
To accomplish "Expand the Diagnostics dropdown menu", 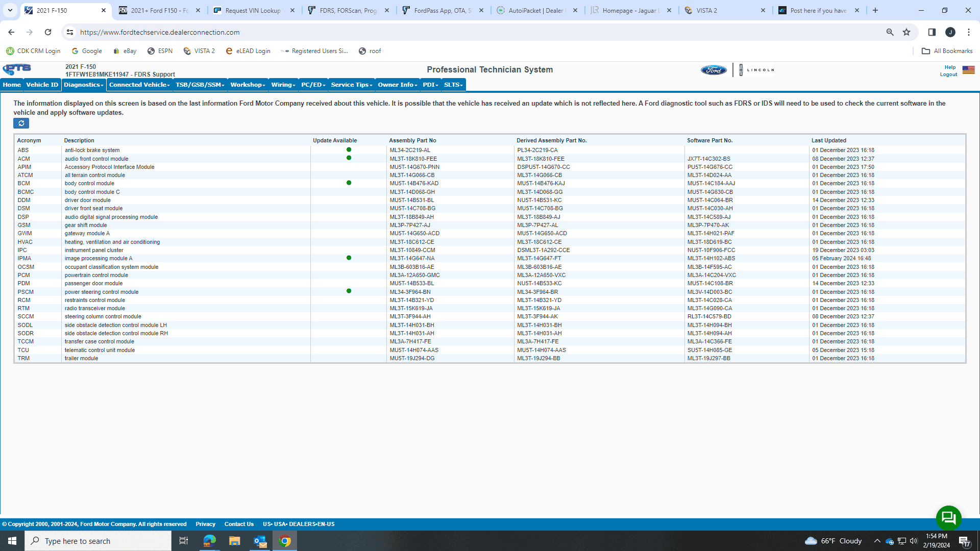I will tap(84, 85).
